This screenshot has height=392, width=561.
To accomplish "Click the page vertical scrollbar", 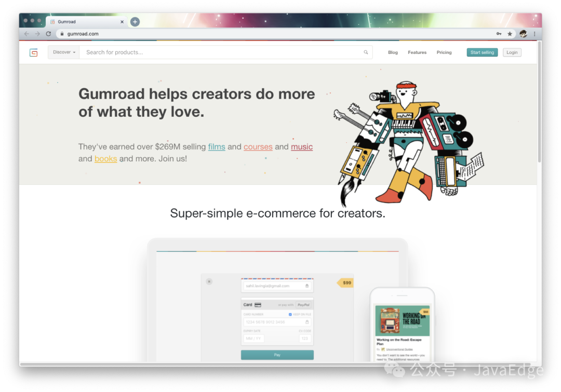I will click(539, 102).
